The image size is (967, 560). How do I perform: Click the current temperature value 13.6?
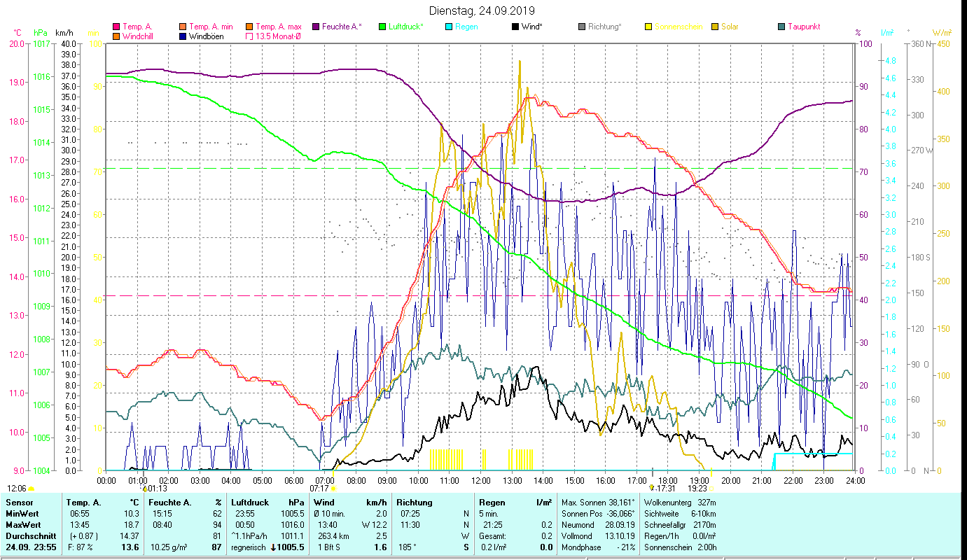[132, 547]
